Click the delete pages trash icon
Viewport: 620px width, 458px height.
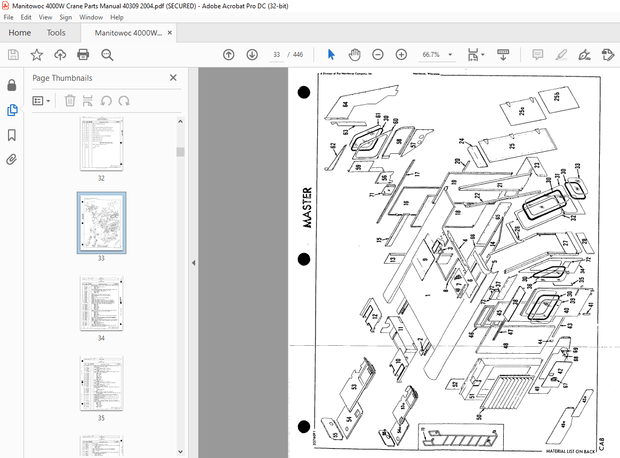click(70, 101)
